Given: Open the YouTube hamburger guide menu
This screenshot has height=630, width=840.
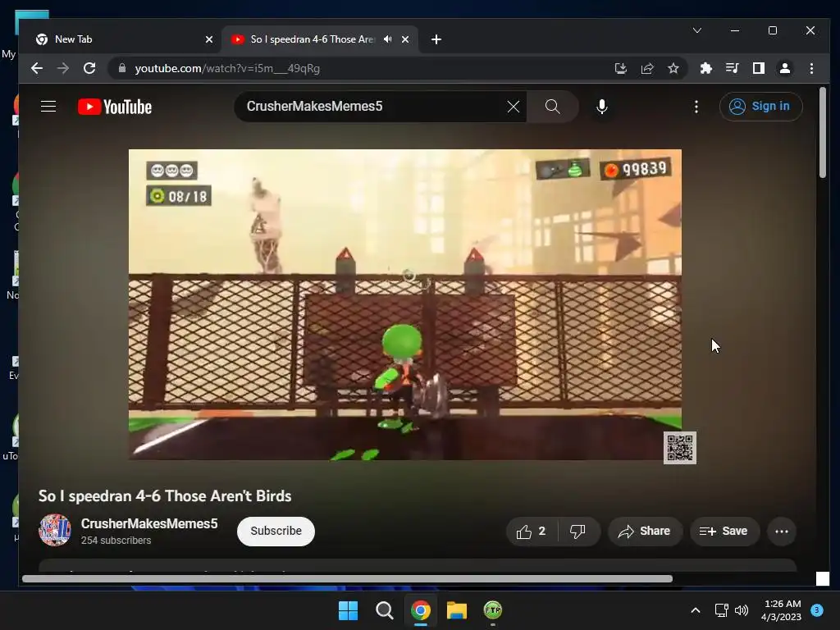Looking at the screenshot, I should pos(48,107).
